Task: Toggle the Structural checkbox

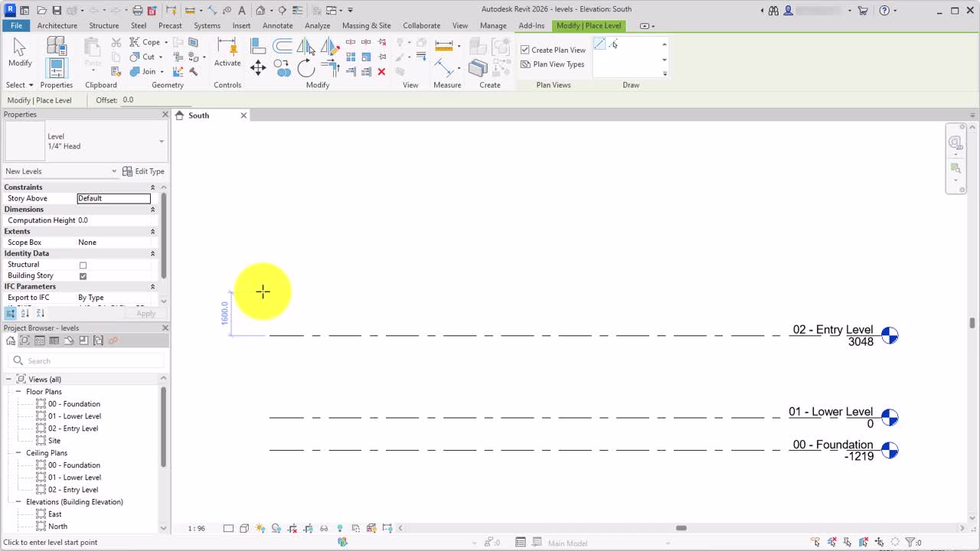Action: (x=83, y=265)
